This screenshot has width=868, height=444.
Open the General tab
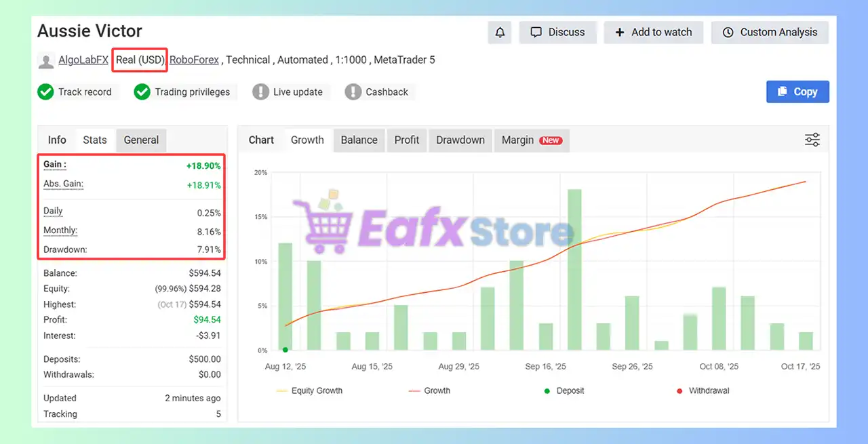141,140
